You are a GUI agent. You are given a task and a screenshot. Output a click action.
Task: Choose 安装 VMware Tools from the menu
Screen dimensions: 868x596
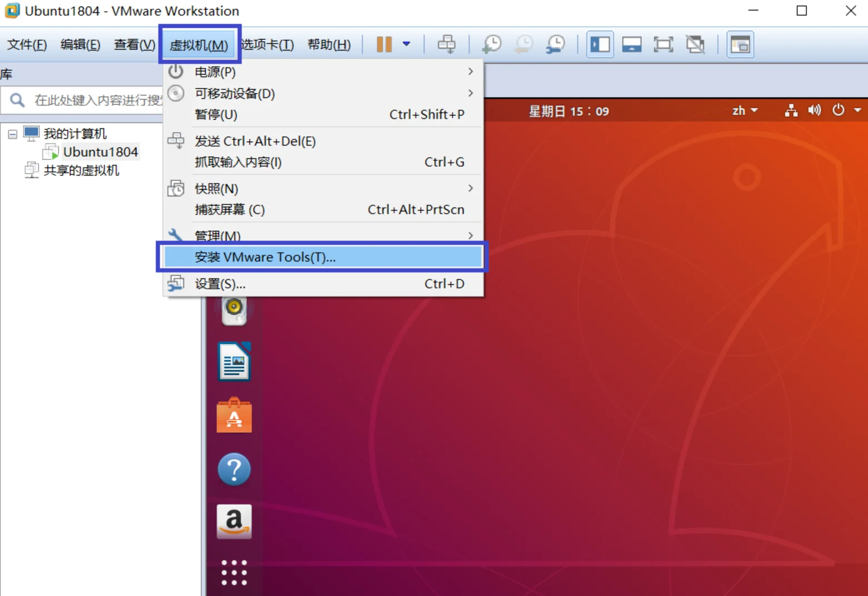click(264, 256)
